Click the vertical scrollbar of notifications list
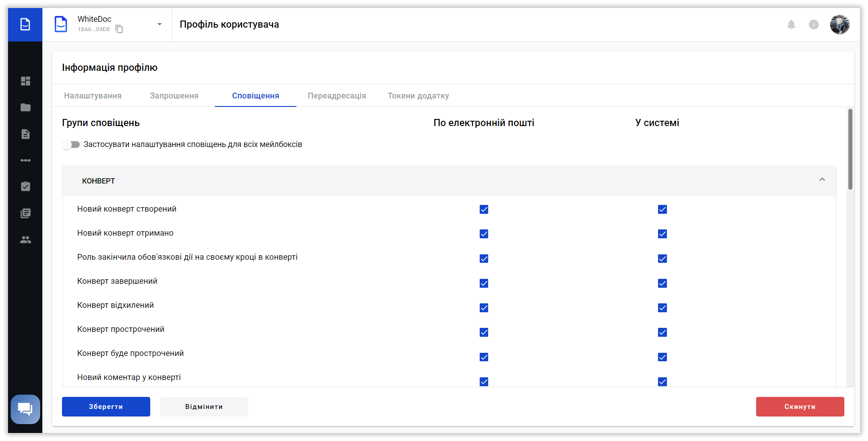The width and height of the screenshot is (868, 441). click(x=850, y=149)
